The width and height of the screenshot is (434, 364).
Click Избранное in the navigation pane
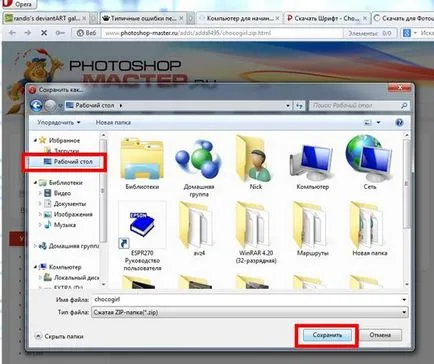64,140
